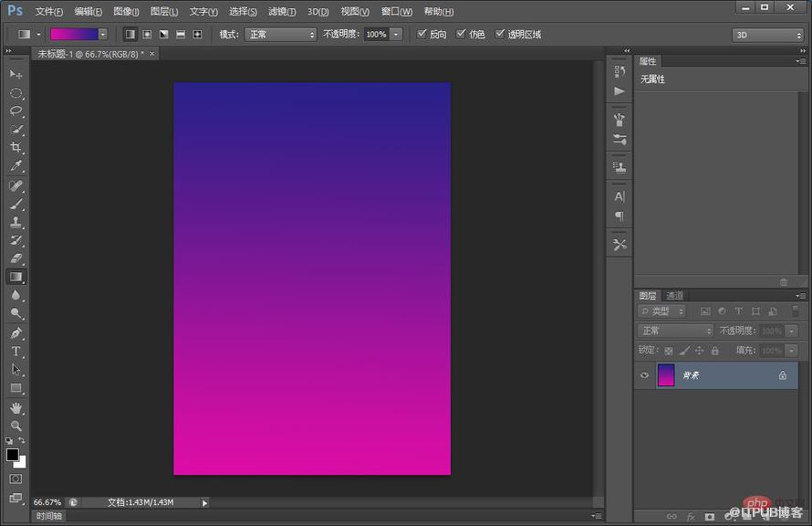Toggle Quick Mask mode icon
Screen dimensions: 812x526
click(16, 479)
